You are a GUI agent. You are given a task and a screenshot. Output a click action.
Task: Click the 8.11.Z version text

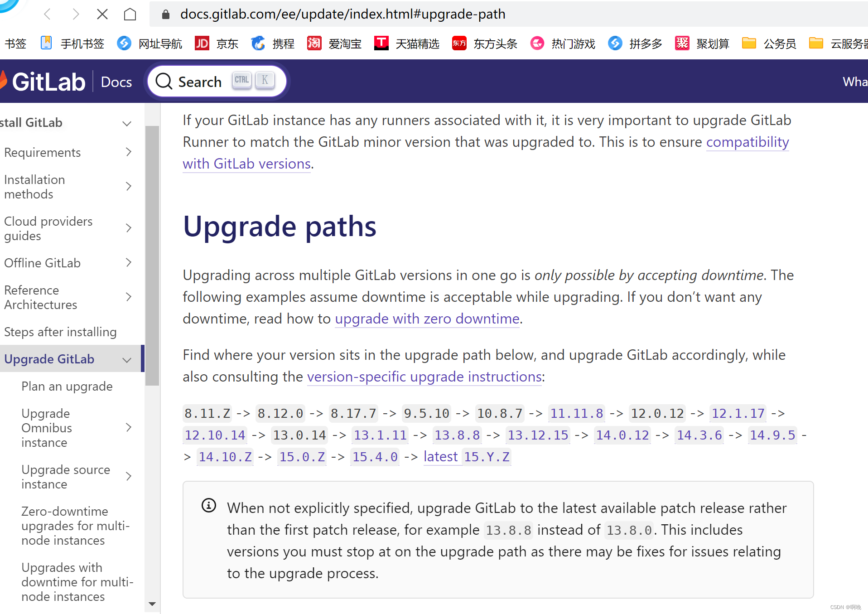coord(207,413)
